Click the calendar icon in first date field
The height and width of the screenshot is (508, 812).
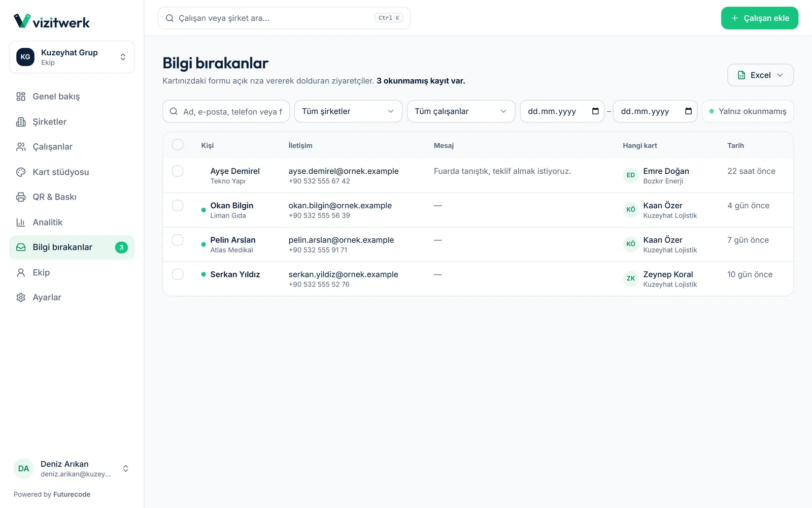595,111
